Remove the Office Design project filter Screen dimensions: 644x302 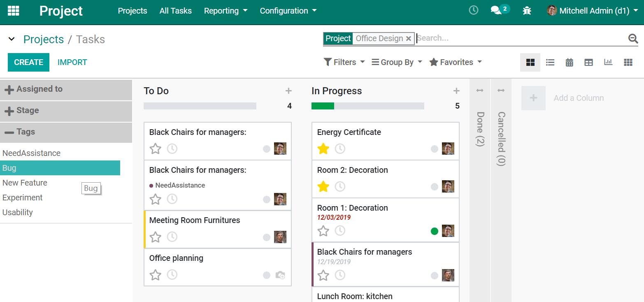pos(409,39)
